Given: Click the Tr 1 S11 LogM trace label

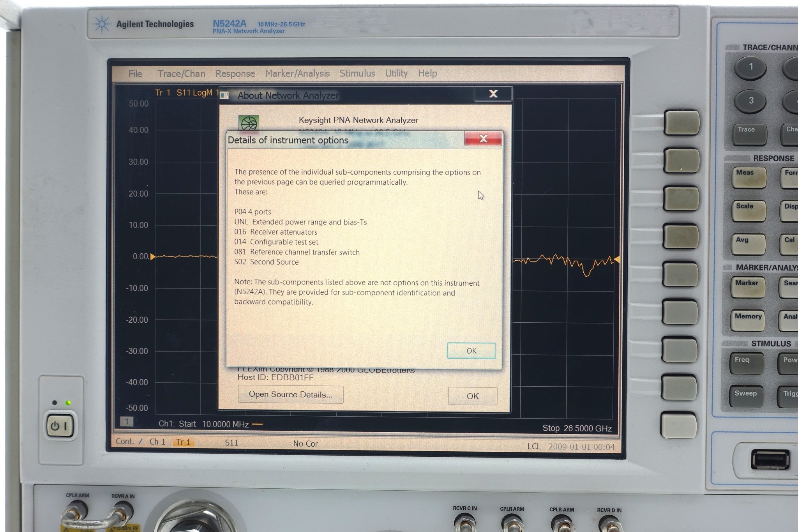Looking at the screenshot, I should tap(187, 93).
